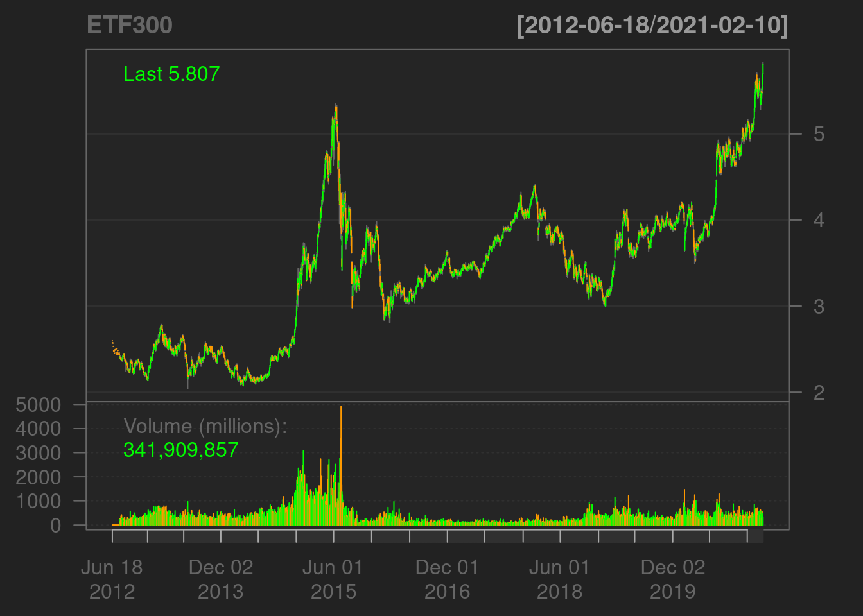Select the Jun 01 2015 date label
Screen dimensions: 863x616
point(333,579)
